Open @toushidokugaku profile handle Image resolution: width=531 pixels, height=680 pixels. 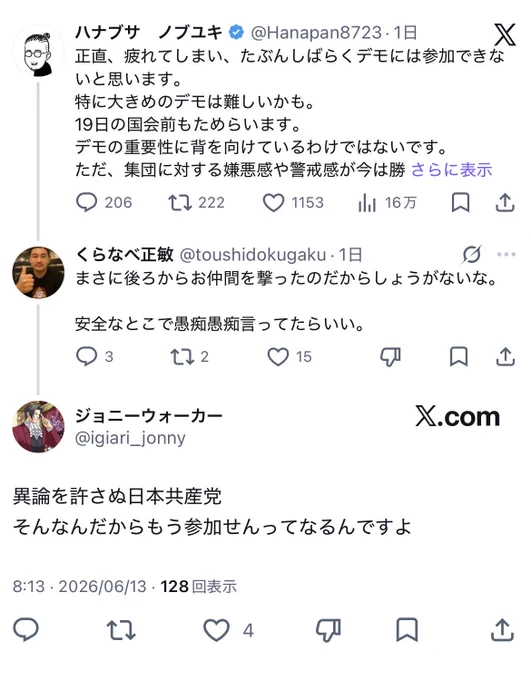252,255
